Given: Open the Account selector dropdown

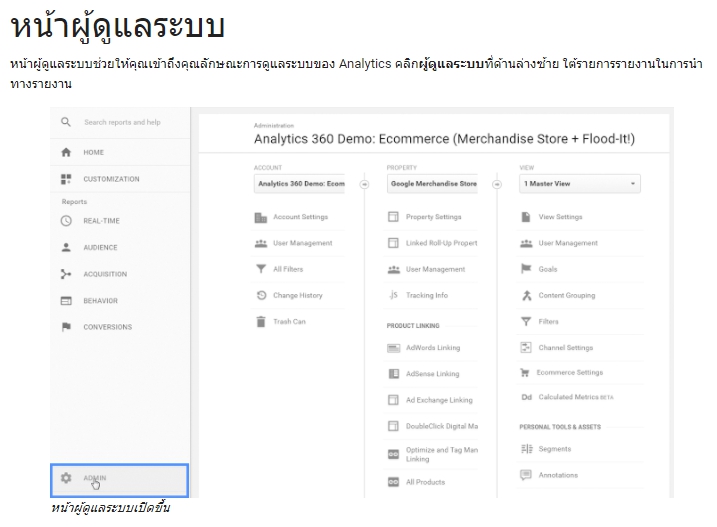Looking at the screenshot, I should click(x=300, y=184).
